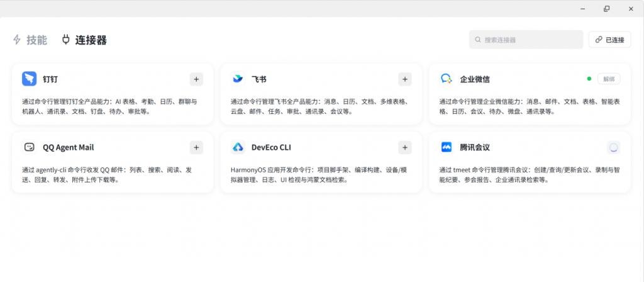Click the 企业微信 logo icon
Screen dimensions: 644x282
(x=447, y=79)
